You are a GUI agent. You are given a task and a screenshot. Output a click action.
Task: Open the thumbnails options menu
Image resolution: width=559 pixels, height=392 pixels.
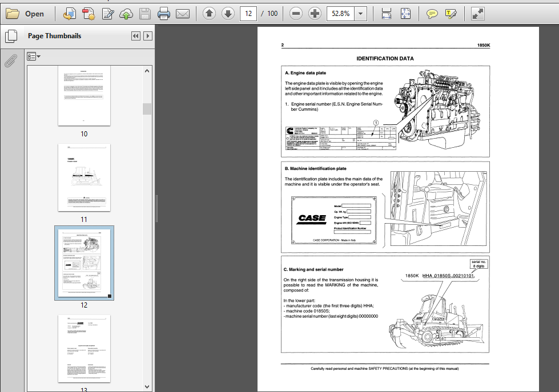click(34, 56)
